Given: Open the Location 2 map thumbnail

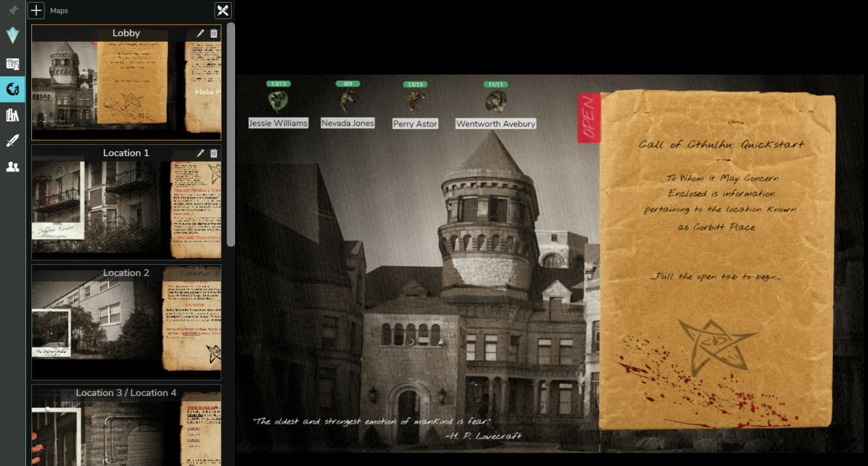Looking at the screenshot, I should 126,322.
